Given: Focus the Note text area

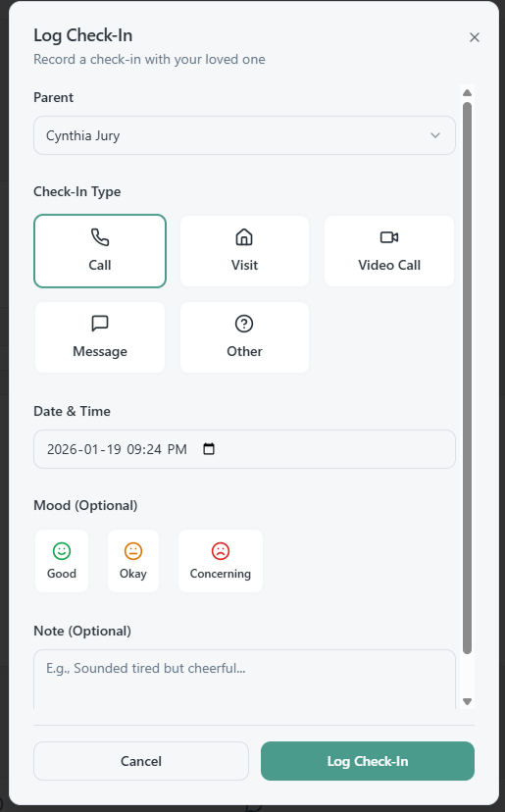Looking at the screenshot, I should (x=244, y=680).
